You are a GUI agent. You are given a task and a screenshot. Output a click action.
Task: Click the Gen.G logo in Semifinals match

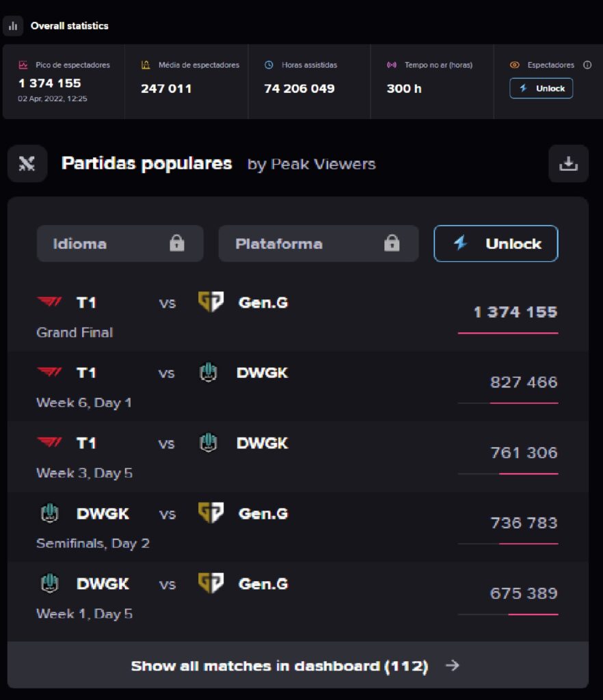click(x=211, y=513)
